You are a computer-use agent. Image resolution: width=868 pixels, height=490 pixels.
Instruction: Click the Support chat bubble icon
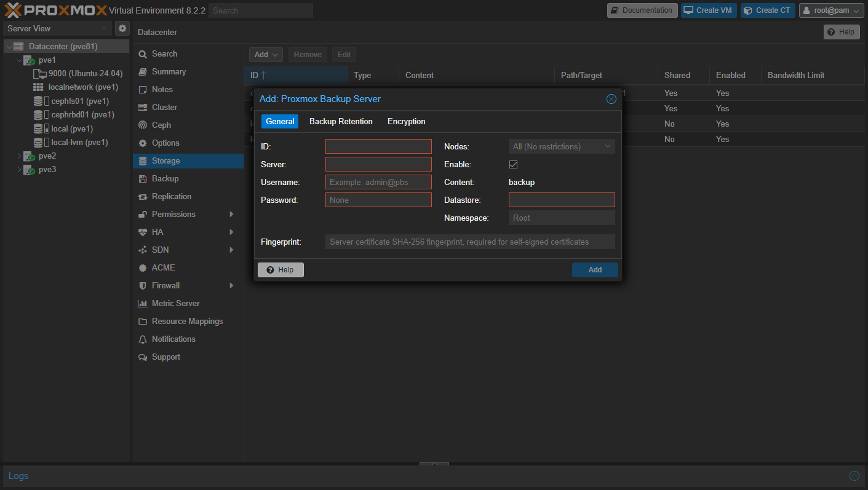tap(143, 357)
